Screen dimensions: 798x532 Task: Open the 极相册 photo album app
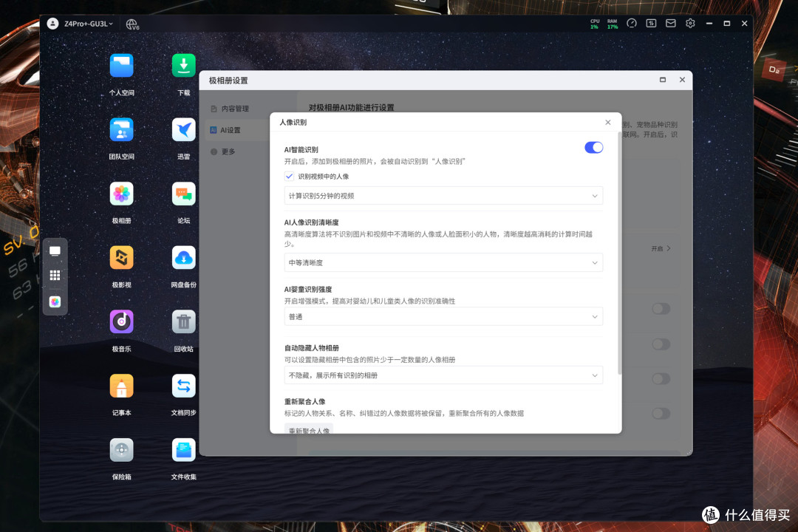coord(122,194)
